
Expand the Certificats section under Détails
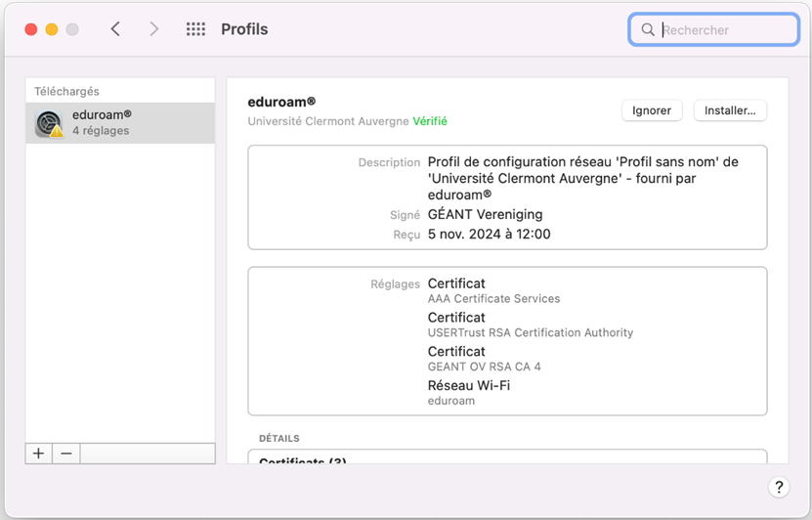click(x=303, y=460)
